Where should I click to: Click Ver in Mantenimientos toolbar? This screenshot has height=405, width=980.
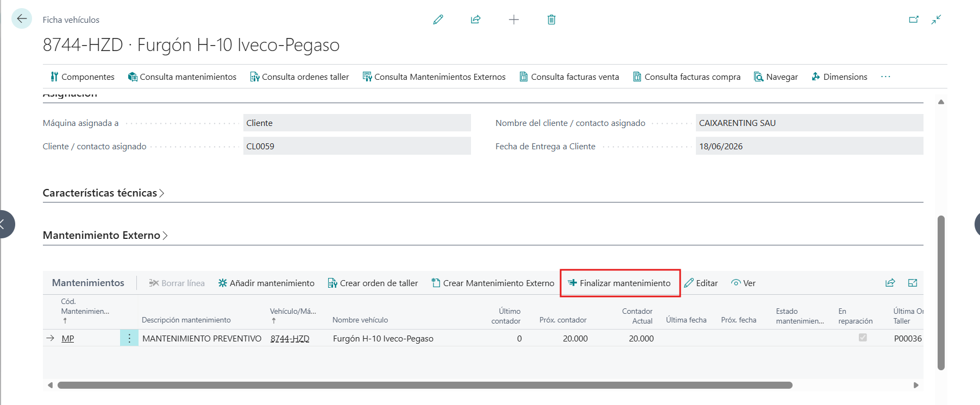point(744,283)
